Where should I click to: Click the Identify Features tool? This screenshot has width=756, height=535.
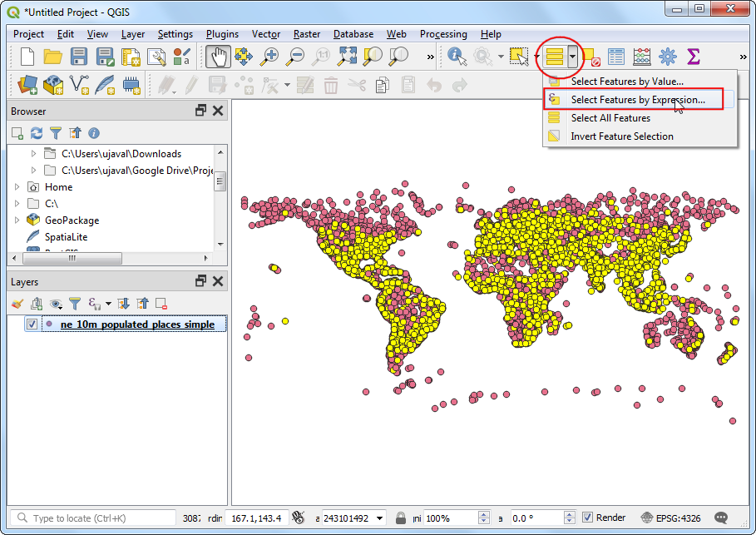click(x=457, y=57)
